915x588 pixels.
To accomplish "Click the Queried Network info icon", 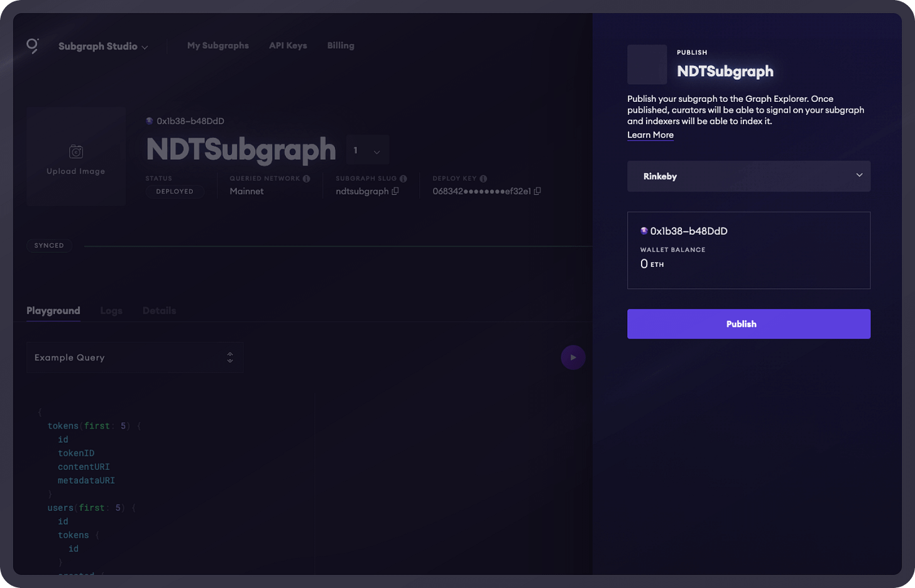I will (x=306, y=178).
